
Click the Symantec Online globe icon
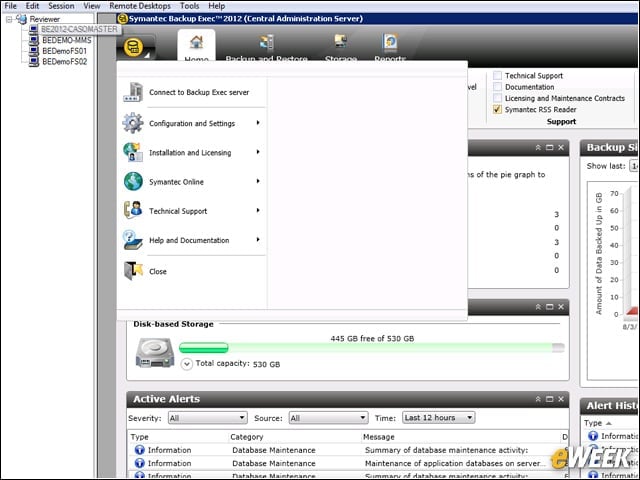pos(133,182)
